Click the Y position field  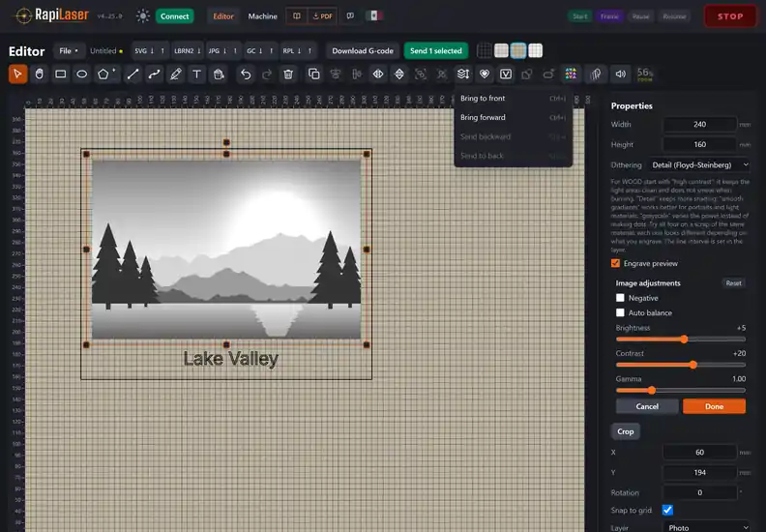[x=699, y=472]
